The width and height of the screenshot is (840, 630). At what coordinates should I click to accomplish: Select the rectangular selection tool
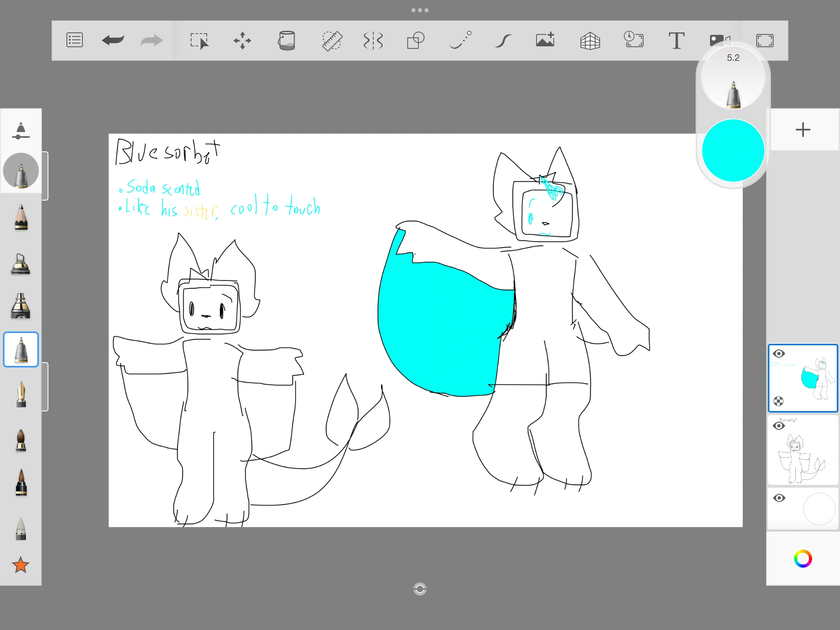(199, 40)
